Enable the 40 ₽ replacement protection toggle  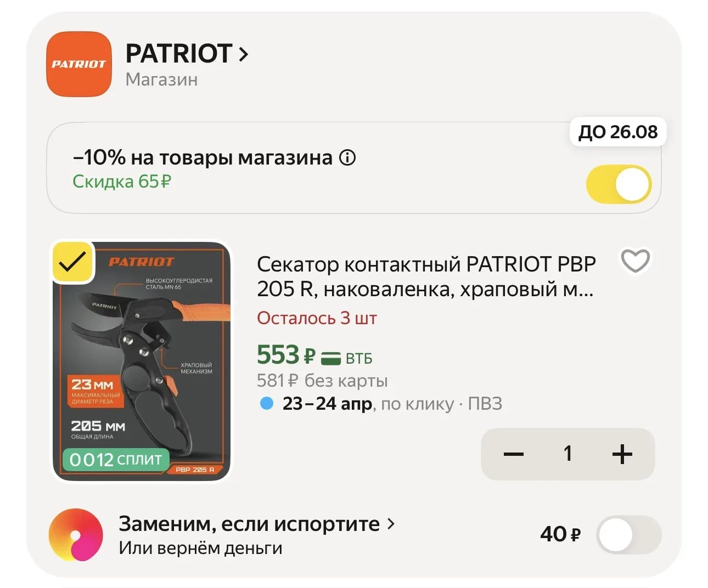click(x=628, y=534)
